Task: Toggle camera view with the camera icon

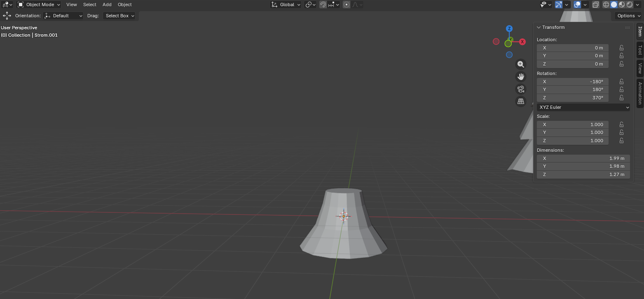Action: point(521,89)
